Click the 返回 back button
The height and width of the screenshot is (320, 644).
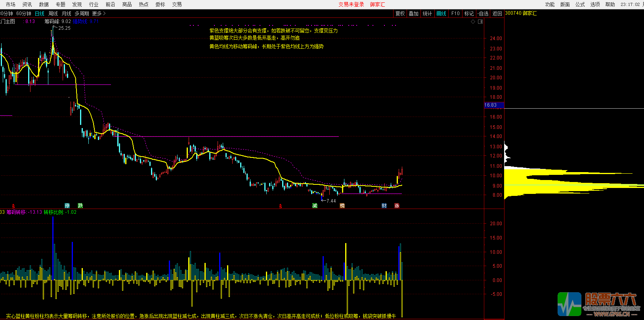[497, 13]
